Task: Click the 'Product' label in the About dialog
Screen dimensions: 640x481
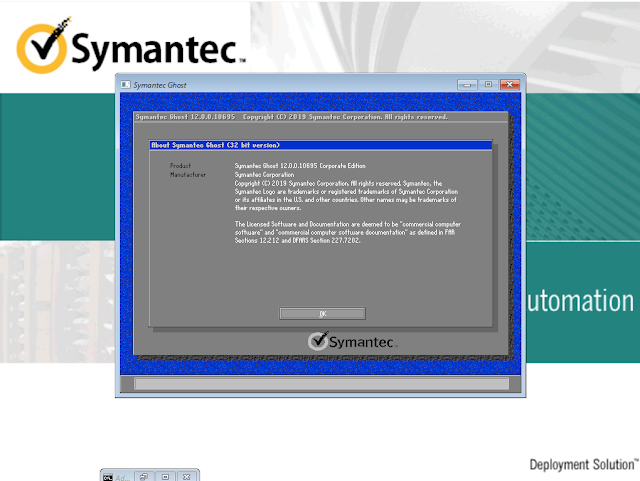Action: point(180,166)
